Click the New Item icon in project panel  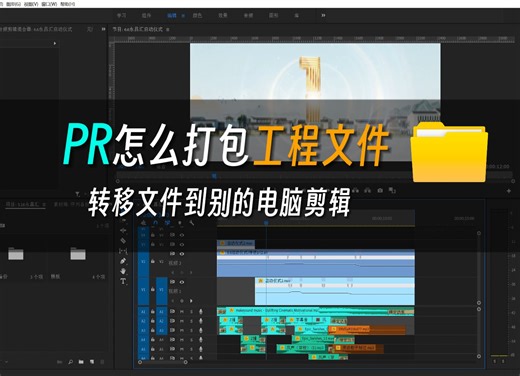[x=92, y=362]
